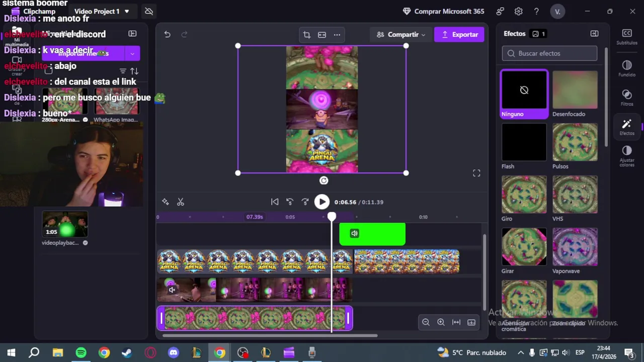Apply the VHS effect
The image size is (644, 362).
click(575, 199)
